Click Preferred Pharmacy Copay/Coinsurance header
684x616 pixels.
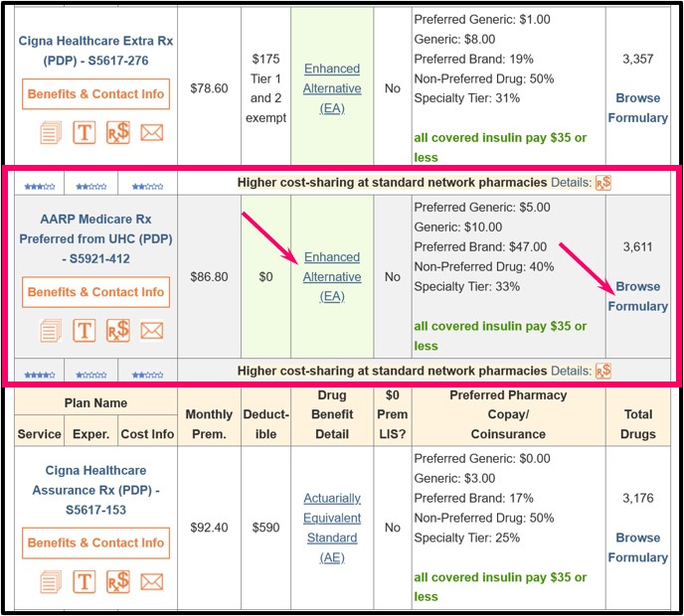pyautogui.click(x=508, y=414)
